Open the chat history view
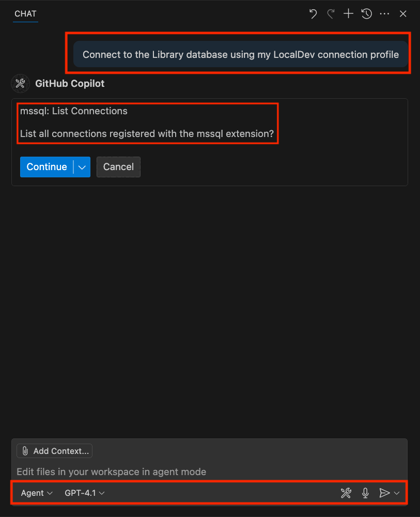Viewport: 420px width, 517px height. coord(366,14)
